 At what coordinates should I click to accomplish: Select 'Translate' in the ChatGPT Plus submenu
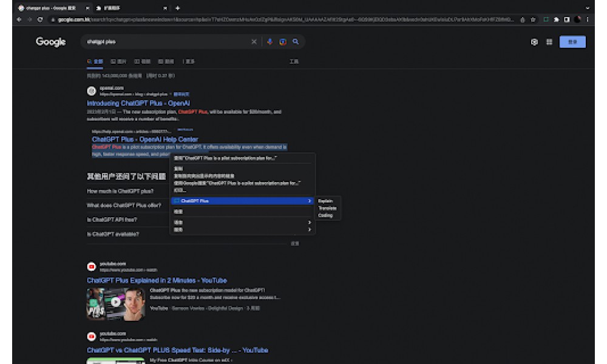[x=327, y=208]
